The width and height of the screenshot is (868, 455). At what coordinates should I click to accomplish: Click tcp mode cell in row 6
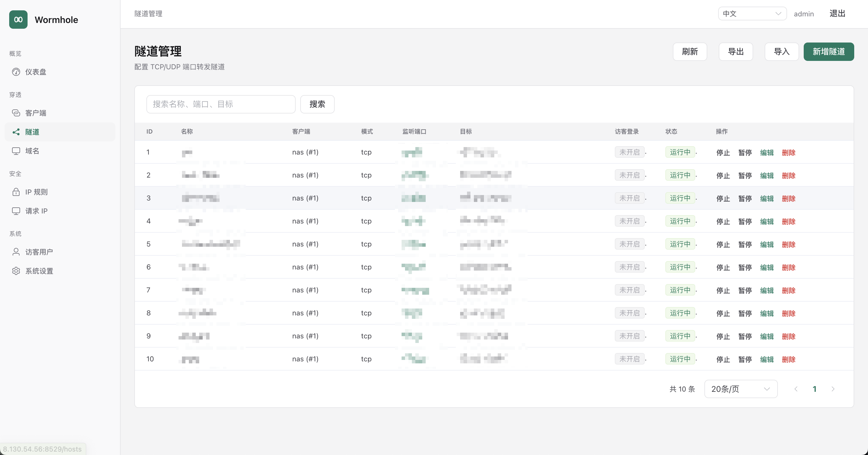[x=366, y=267]
